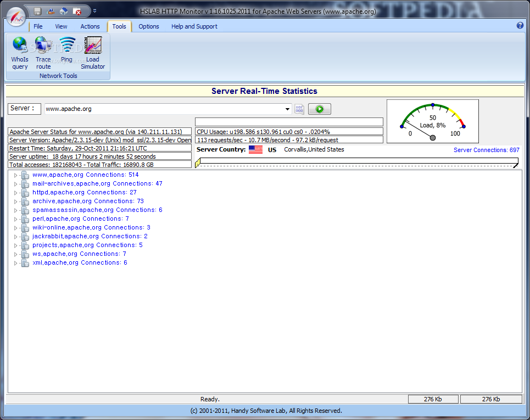The height and width of the screenshot is (420, 530).
Task: Select xml.apache.org Connections: 6 row
Action: [x=80, y=262]
